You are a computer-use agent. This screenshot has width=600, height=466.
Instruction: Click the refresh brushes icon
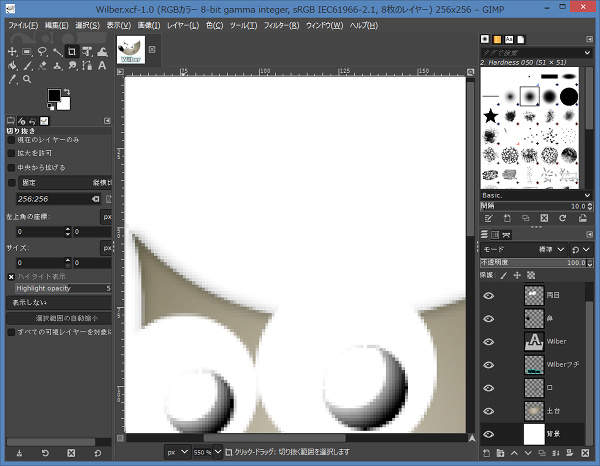pos(562,218)
